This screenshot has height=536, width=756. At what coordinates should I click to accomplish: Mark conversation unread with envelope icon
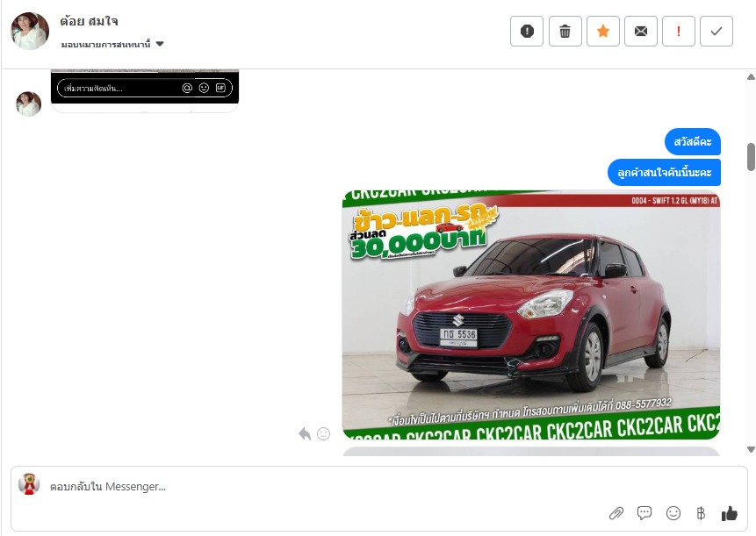(641, 32)
